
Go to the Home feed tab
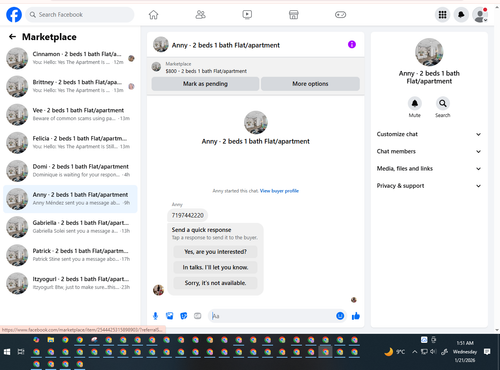pyautogui.click(x=153, y=15)
